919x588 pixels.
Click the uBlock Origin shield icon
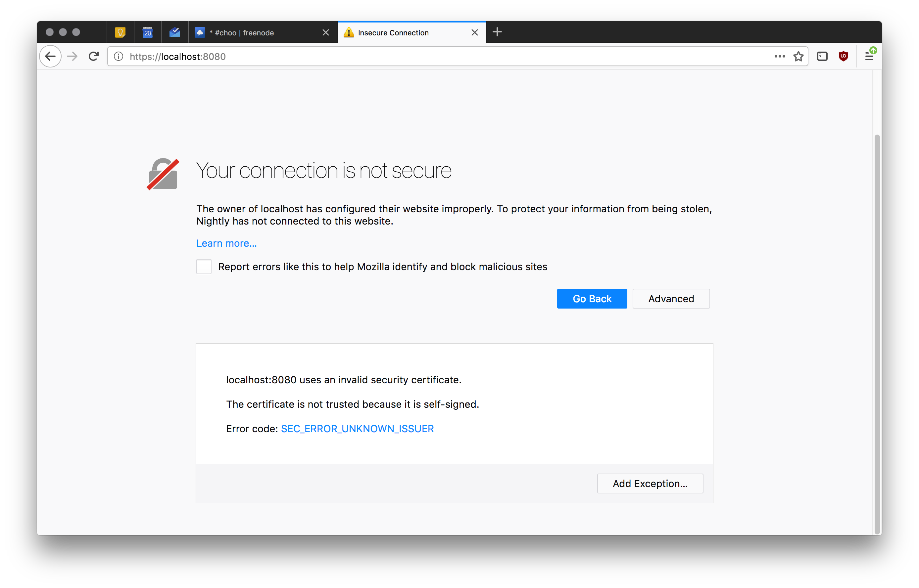pyautogui.click(x=843, y=56)
